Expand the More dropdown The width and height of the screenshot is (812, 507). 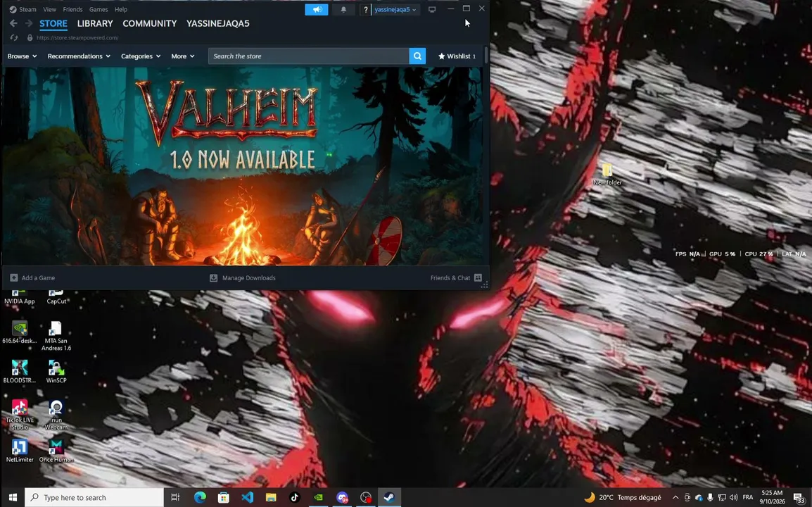click(x=183, y=56)
